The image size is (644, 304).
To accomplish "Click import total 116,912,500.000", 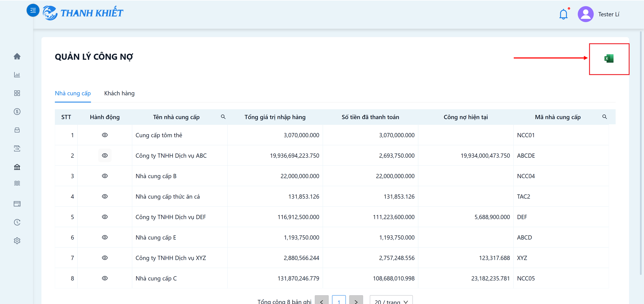I will click(x=298, y=217).
